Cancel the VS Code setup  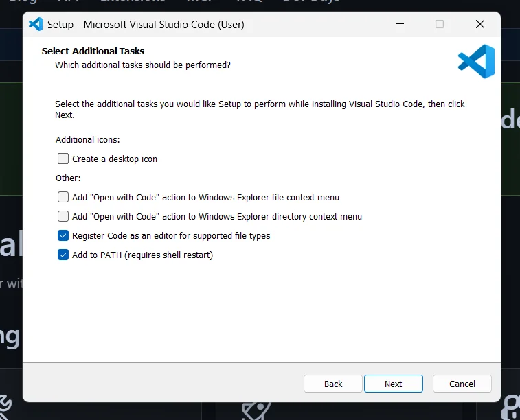pos(462,384)
